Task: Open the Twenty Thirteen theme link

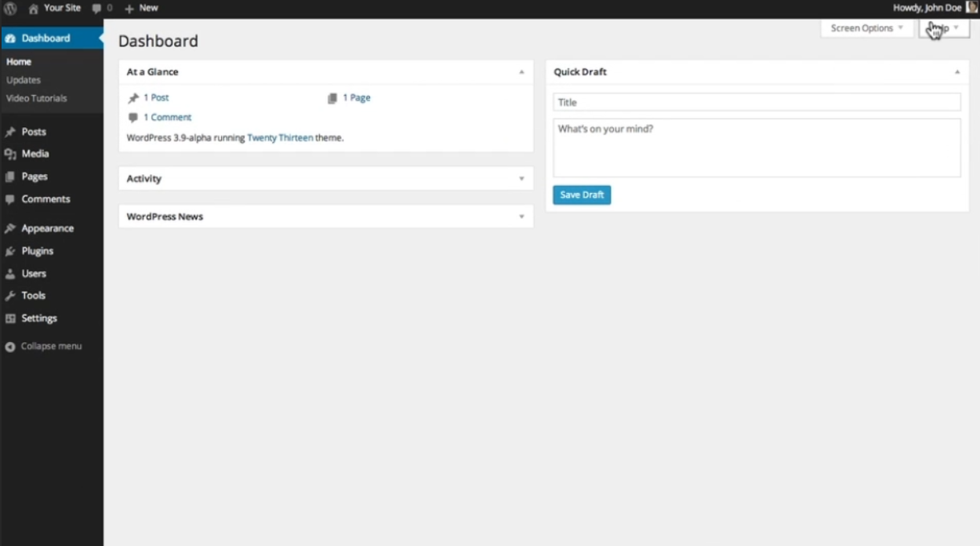Action: click(x=280, y=138)
